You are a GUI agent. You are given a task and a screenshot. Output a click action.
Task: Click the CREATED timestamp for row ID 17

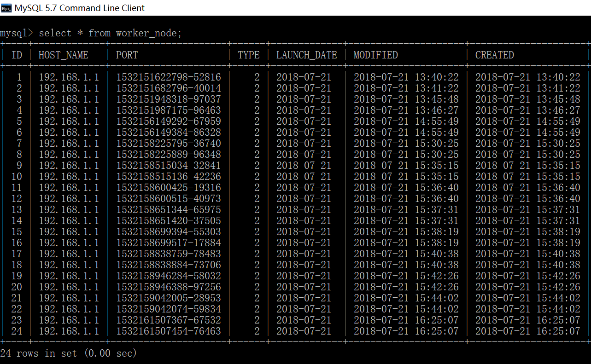(x=527, y=254)
